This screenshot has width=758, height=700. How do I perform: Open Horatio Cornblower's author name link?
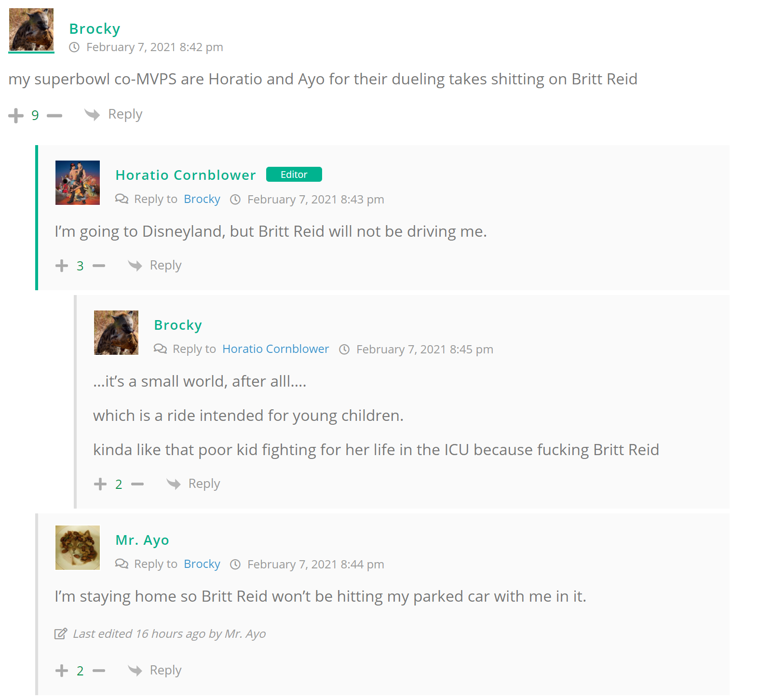[186, 175]
